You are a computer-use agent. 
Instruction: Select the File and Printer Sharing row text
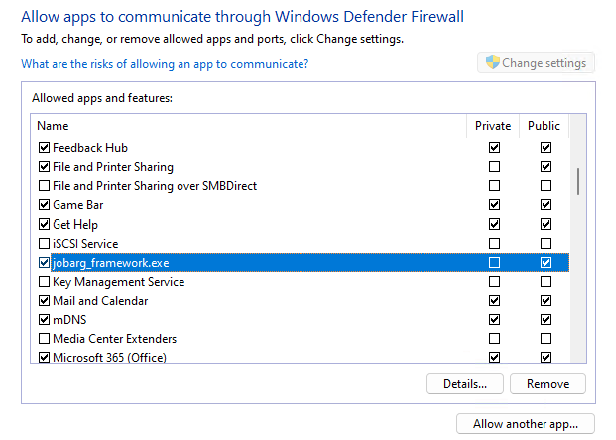[x=113, y=167]
